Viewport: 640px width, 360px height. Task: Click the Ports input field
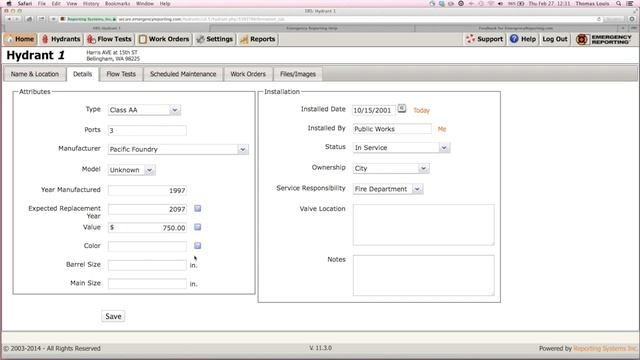pyautogui.click(x=147, y=130)
